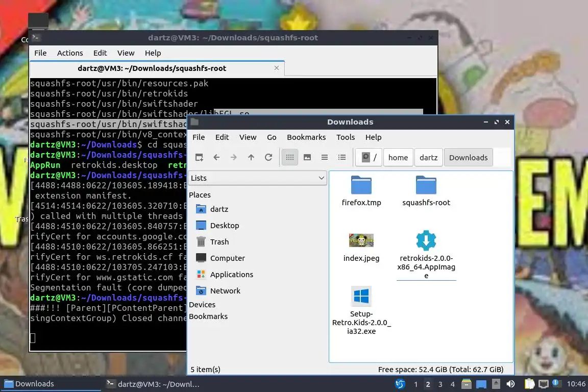Switch to compact list view
The image size is (588, 392).
[x=325, y=158]
